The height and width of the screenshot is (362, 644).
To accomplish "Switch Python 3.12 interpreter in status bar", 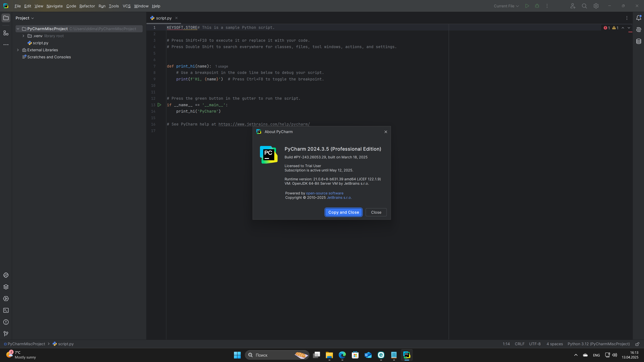I will 599,344.
